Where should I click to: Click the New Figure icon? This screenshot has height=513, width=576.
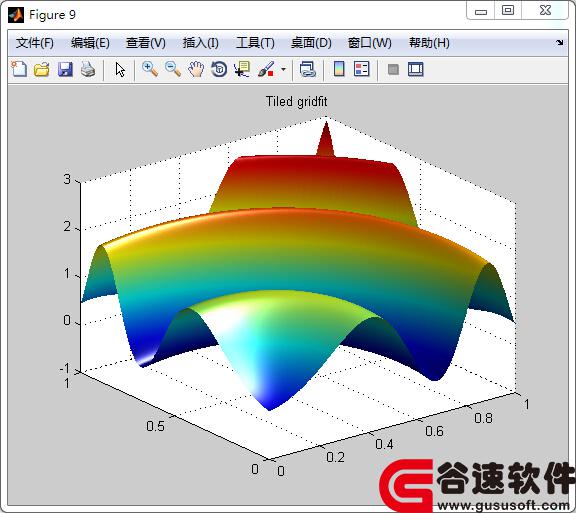19,69
